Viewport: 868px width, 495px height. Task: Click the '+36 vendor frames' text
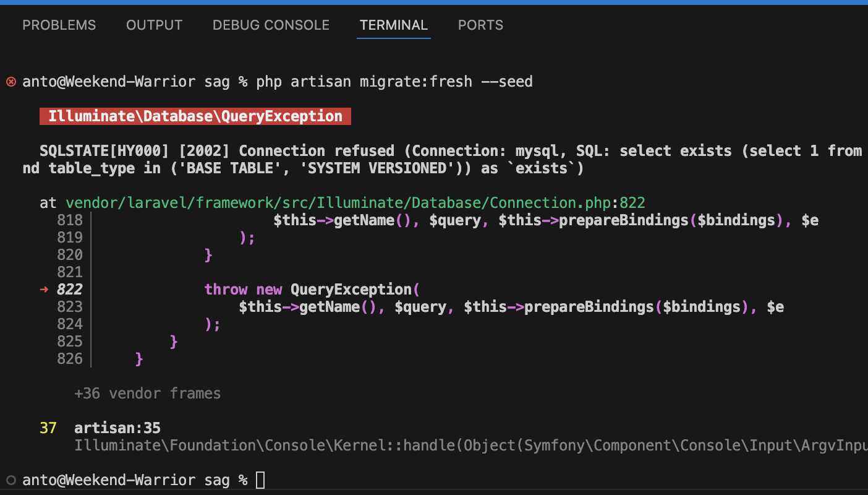pos(147,394)
